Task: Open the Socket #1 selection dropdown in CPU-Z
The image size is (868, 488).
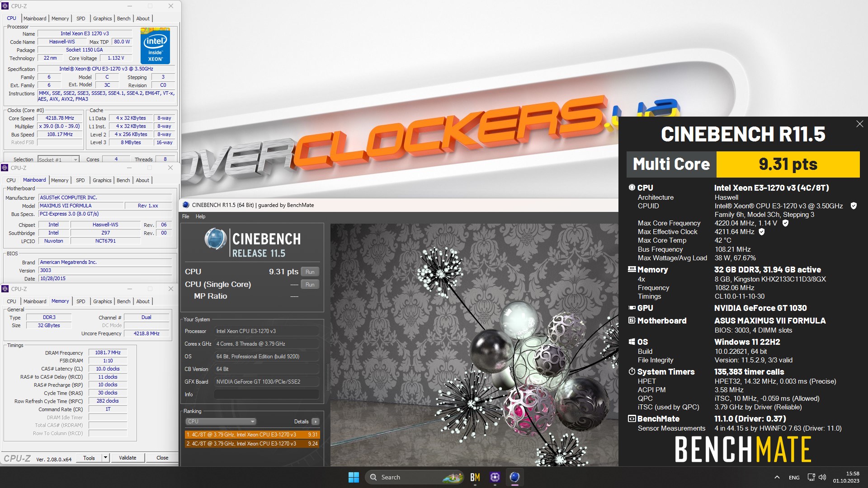Action: [58, 160]
